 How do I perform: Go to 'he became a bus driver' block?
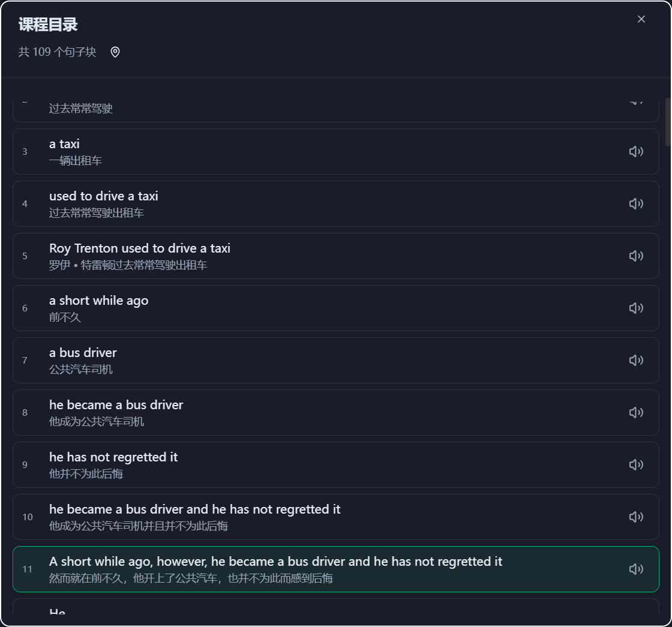pyautogui.click(x=300, y=413)
